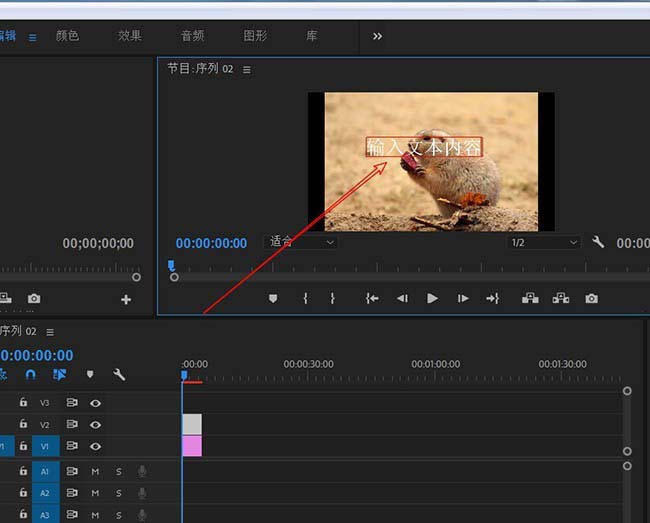Toggle the timeline Snap magnet icon
This screenshot has height=523, width=650.
[31, 375]
